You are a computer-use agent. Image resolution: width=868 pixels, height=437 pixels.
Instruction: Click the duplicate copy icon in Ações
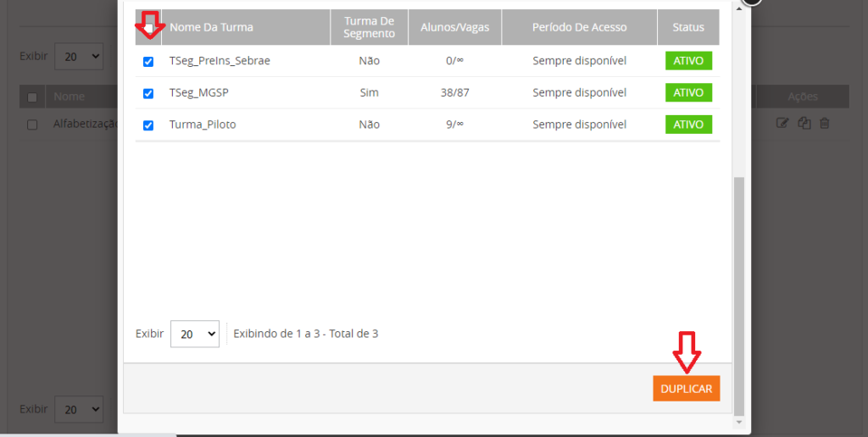click(804, 124)
